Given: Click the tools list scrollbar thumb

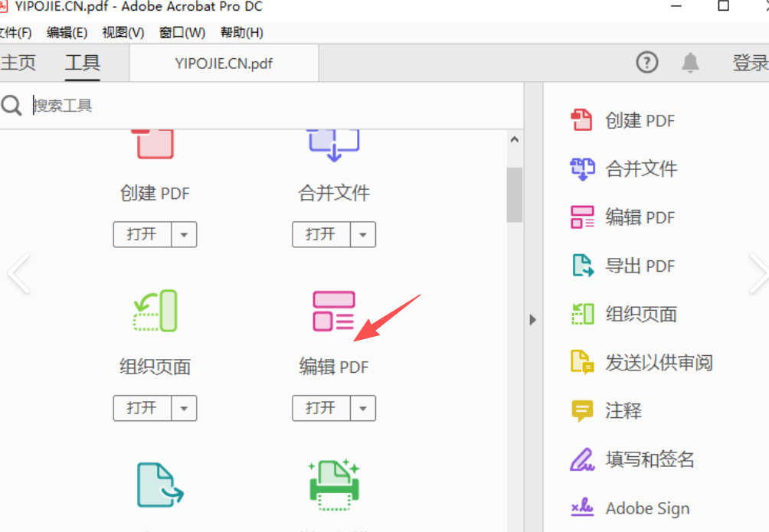Looking at the screenshot, I should click(x=515, y=194).
